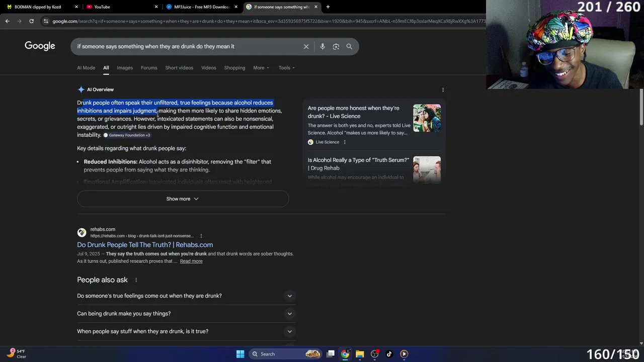This screenshot has height=362, width=644.
Task: Close the MP3Juice tab
Action: tap(236, 7)
